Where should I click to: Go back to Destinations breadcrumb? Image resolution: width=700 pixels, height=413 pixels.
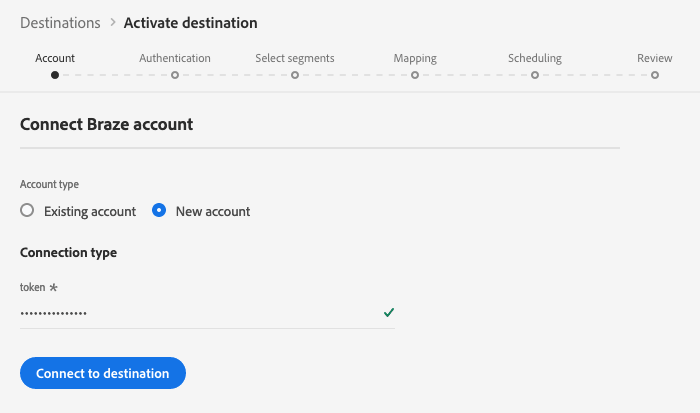(60, 22)
